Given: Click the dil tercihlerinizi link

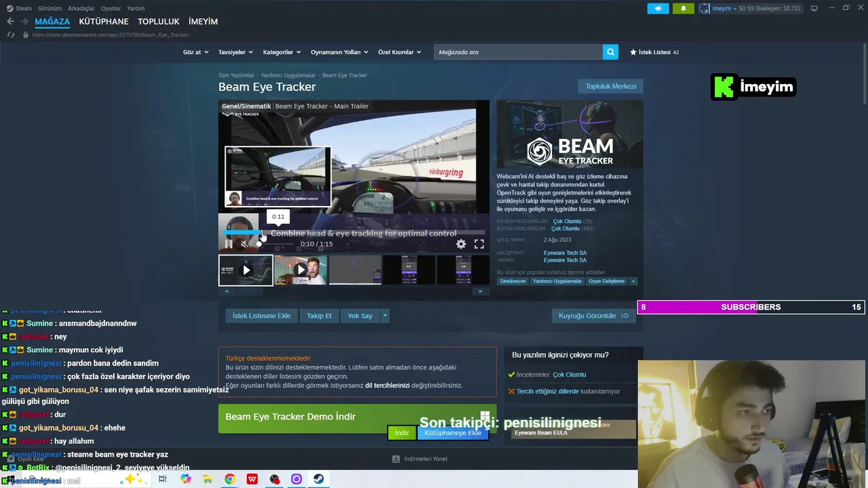Looking at the screenshot, I should (387, 386).
